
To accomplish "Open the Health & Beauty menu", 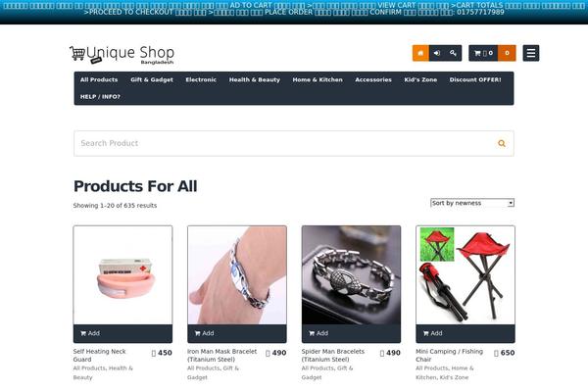I will point(255,79).
